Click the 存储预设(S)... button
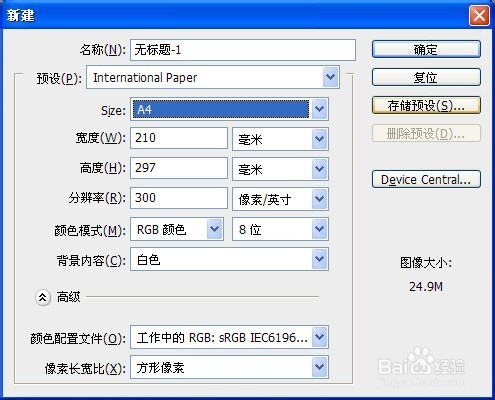 pyautogui.click(x=426, y=105)
